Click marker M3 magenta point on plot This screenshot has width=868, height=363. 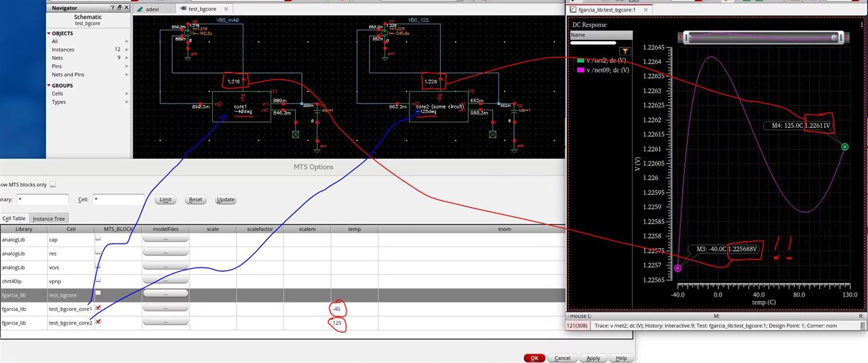(677, 269)
